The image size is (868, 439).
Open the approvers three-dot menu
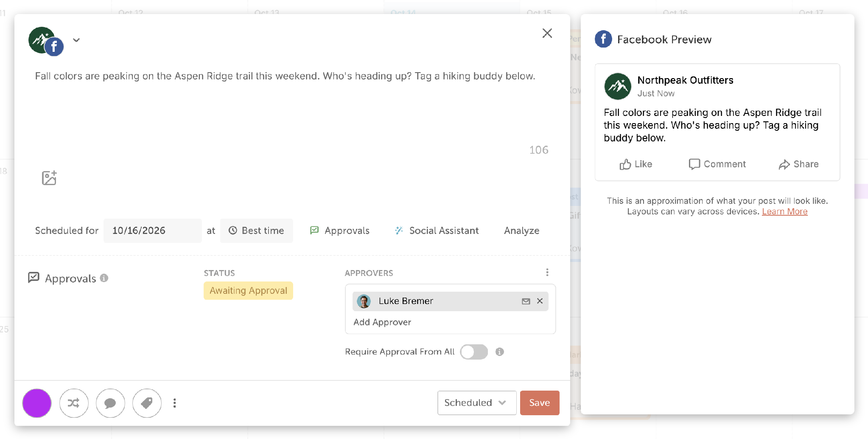[x=547, y=272]
